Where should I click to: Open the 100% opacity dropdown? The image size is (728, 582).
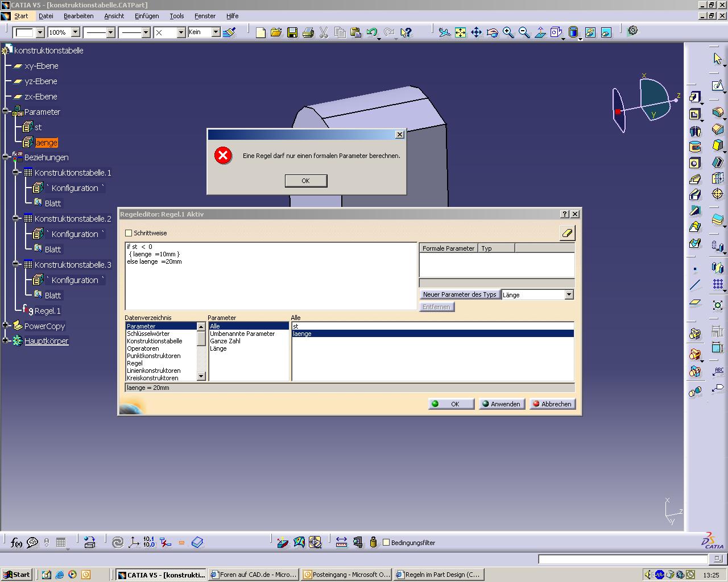(75, 32)
